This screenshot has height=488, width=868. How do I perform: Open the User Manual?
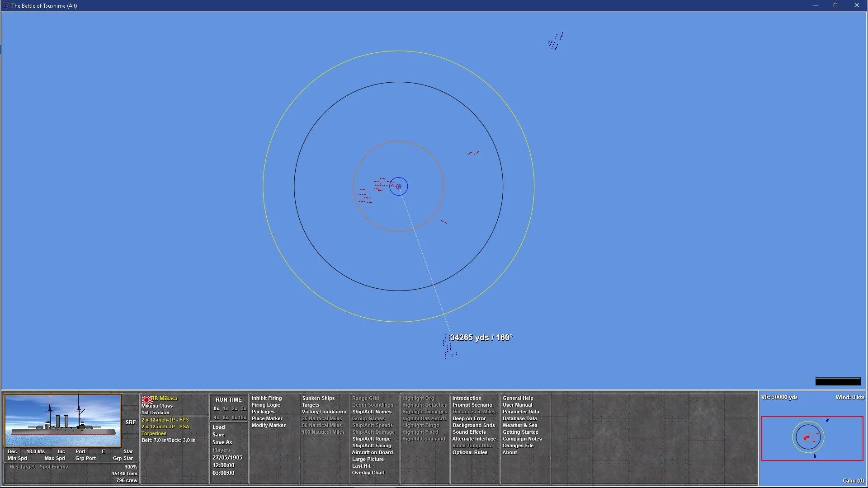(517, 405)
